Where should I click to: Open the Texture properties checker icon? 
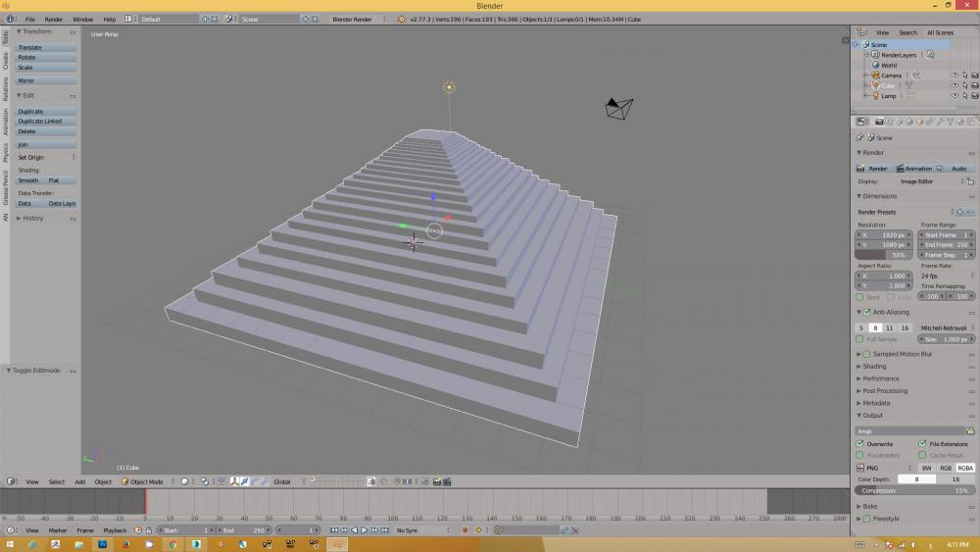[970, 122]
